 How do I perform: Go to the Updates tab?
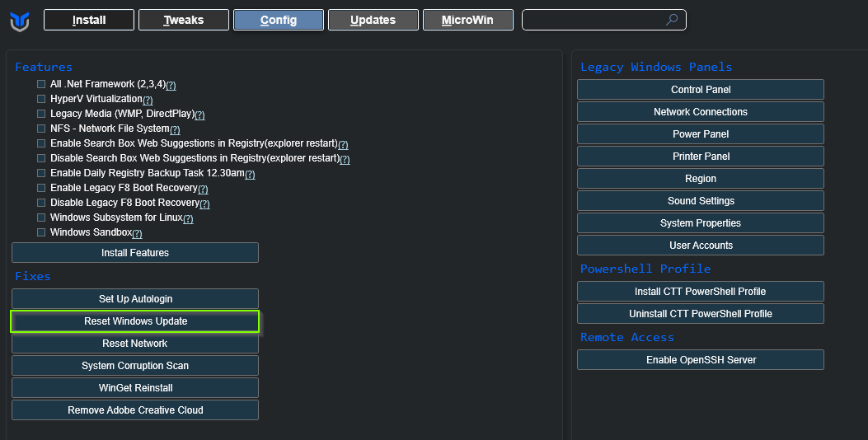pyautogui.click(x=373, y=20)
